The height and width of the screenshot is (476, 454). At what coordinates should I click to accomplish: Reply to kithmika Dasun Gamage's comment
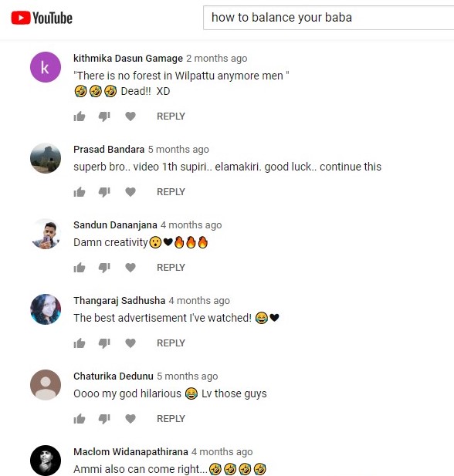(x=171, y=116)
